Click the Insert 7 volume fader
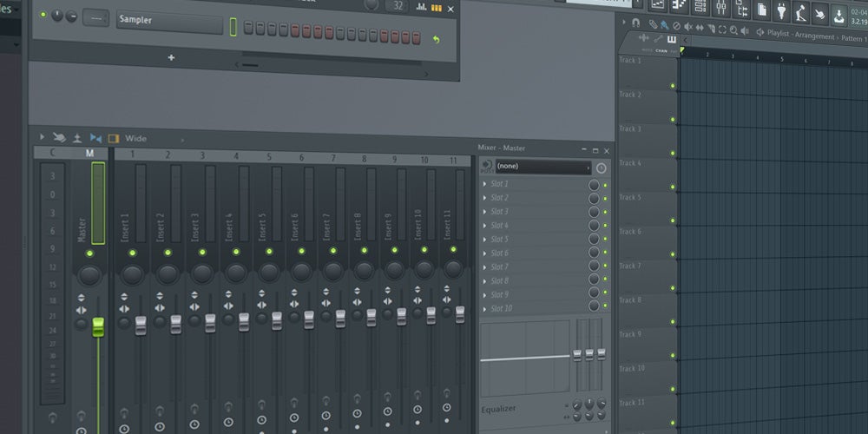The width and height of the screenshot is (868, 434). (x=340, y=319)
